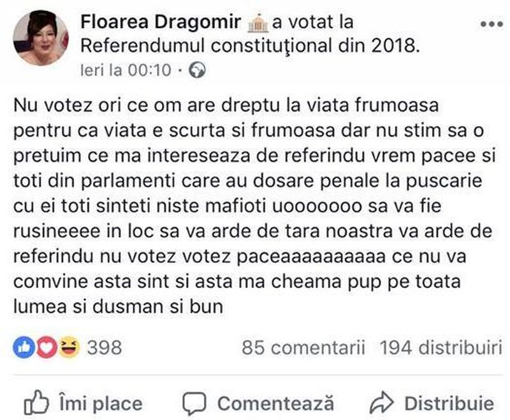Click the post text body

(242, 204)
